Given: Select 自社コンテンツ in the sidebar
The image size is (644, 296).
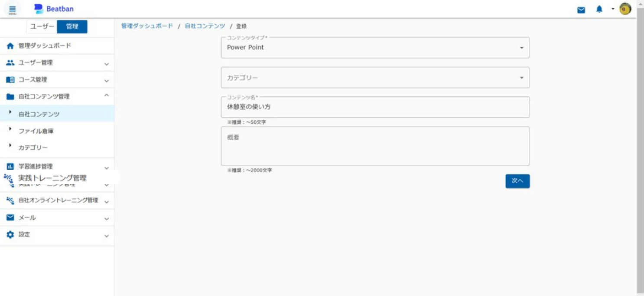Looking at the screenshot, I should point(57,114).
